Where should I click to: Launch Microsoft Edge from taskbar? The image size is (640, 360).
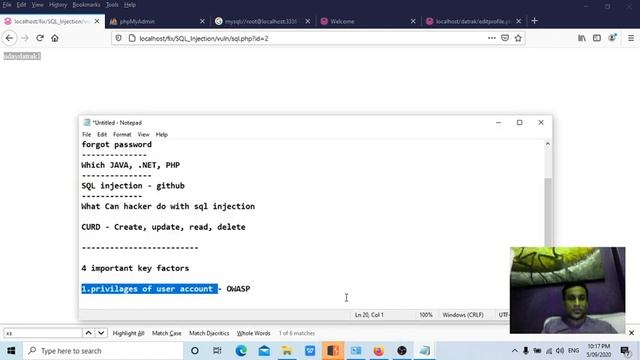(x=241, y=351)
